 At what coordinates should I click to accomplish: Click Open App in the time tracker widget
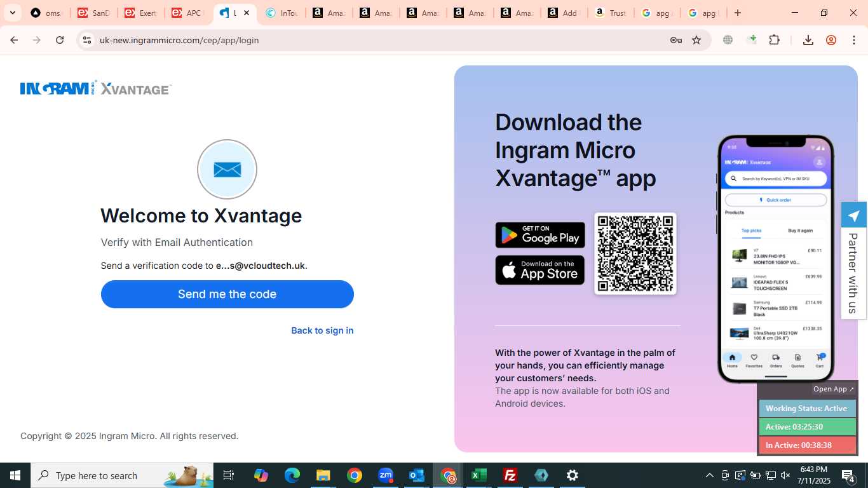tap(834, 389)
